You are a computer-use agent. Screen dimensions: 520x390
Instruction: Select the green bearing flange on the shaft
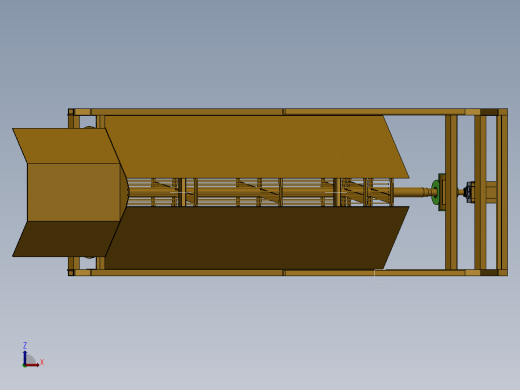[x=435, y=192]
